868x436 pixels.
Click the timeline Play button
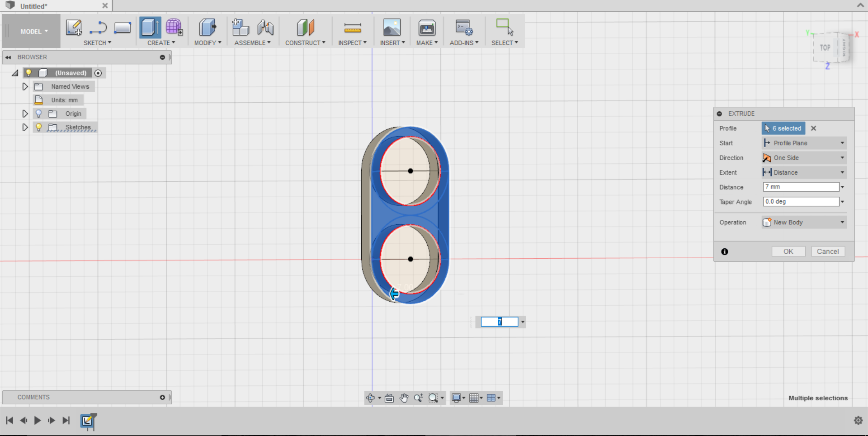[x=38, y=421]
